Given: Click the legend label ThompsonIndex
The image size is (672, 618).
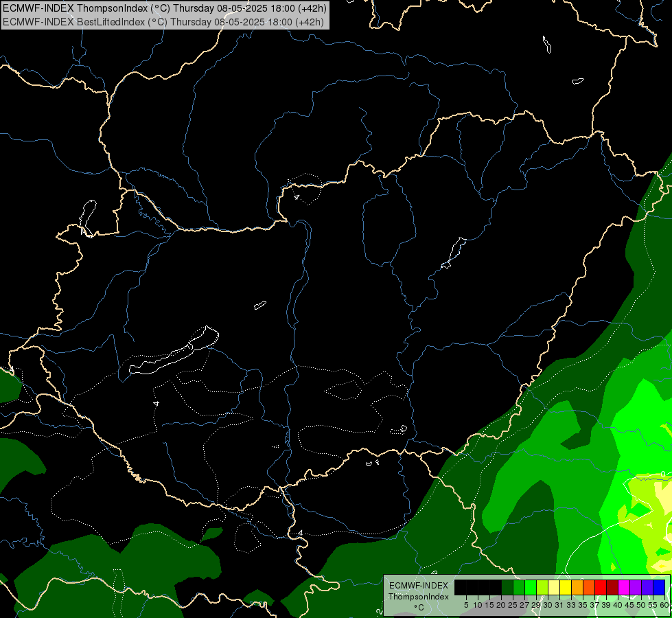Looking at the screenshot, I should coord(419,597).
